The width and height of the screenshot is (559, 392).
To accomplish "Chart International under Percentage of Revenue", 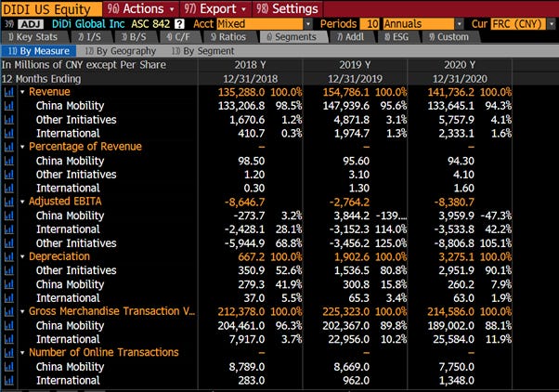I will [9, 188].
